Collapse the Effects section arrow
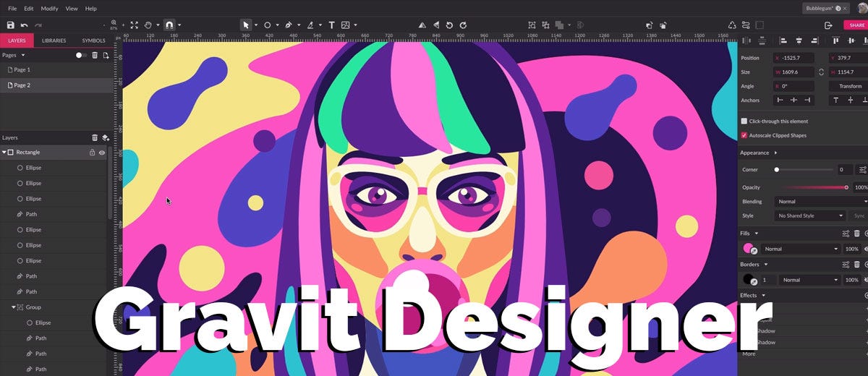This screenshot has width=868, height=376. point(762,296)
